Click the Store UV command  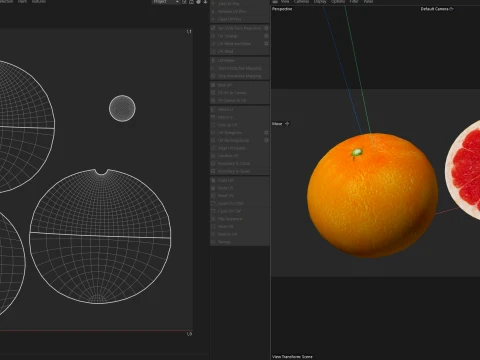coord(239,85)
